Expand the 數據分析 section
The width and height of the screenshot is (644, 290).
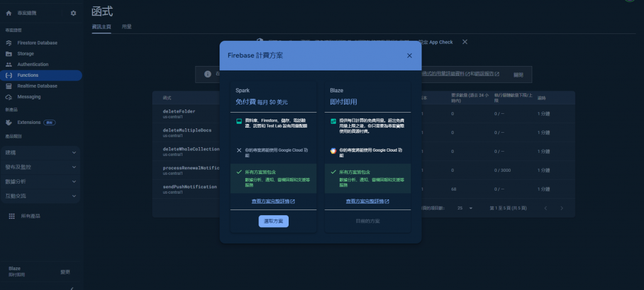coord(40,182)
